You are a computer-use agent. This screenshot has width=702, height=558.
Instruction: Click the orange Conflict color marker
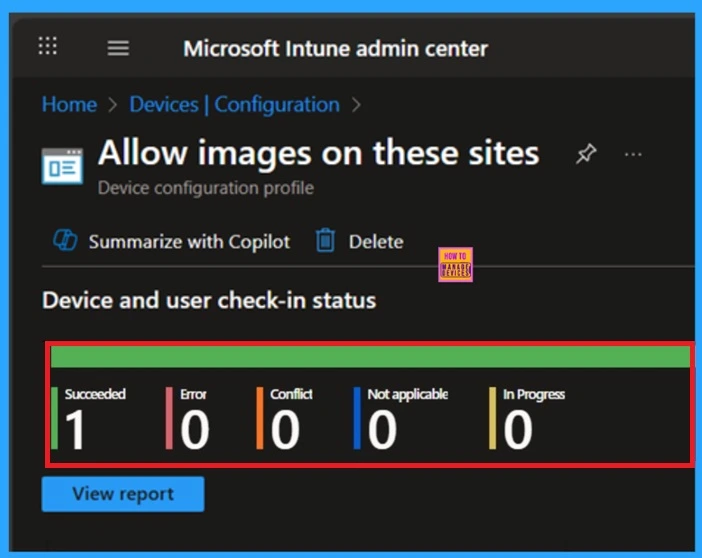pyautogui.click(x=260, y=418)
